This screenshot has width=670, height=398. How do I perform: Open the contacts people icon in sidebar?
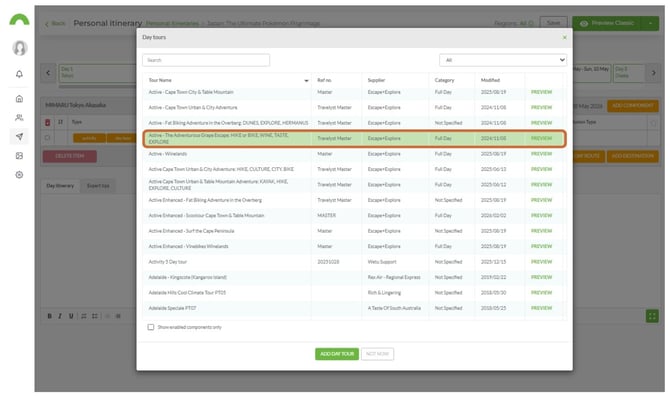pos(19,118)
